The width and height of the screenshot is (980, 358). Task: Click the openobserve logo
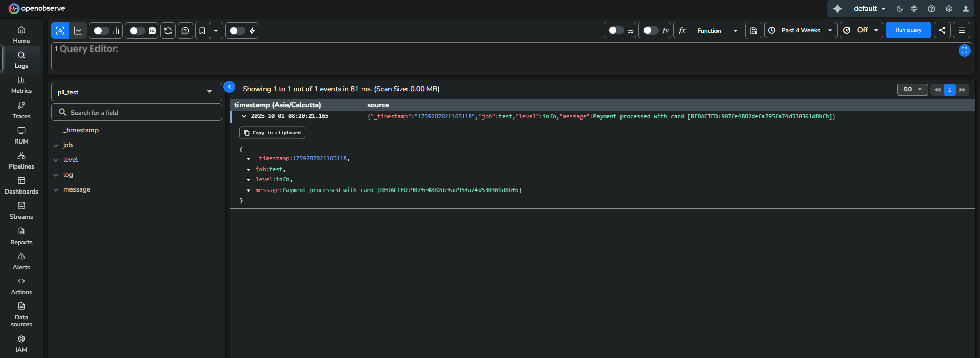tap(37, 8)
